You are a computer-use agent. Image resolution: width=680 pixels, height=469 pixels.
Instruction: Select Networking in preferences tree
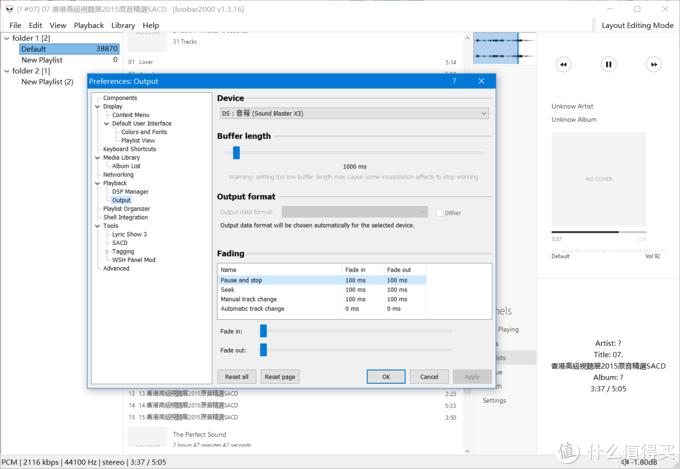[x=118, y=174]
